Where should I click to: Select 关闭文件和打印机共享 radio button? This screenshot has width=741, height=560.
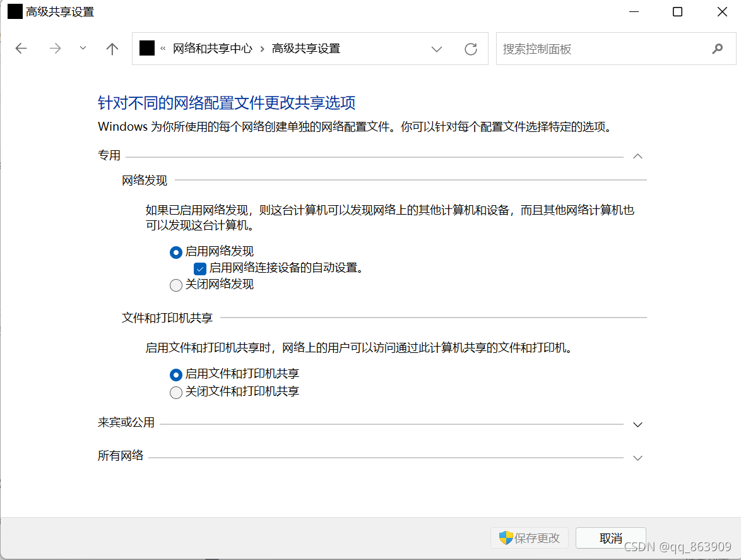point(176,392)
